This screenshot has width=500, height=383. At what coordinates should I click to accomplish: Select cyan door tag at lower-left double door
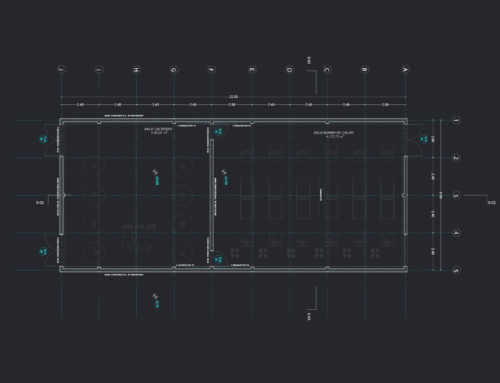[x=43, y=251]
